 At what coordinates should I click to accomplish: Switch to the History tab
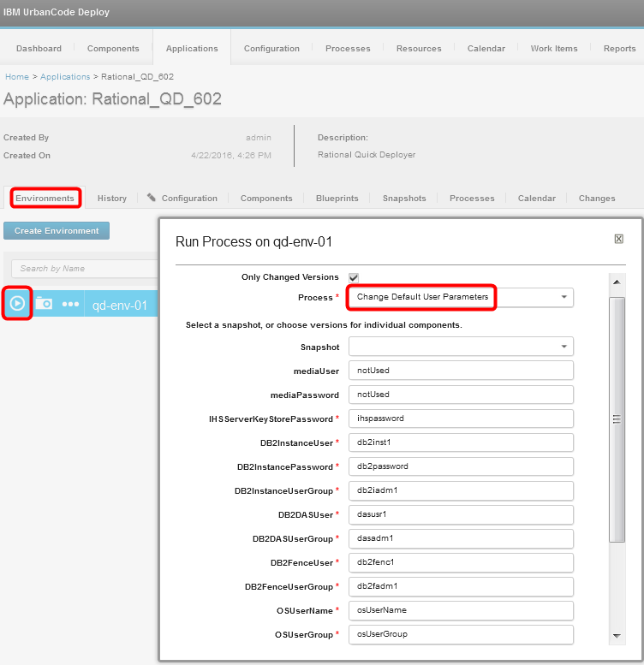112,198
